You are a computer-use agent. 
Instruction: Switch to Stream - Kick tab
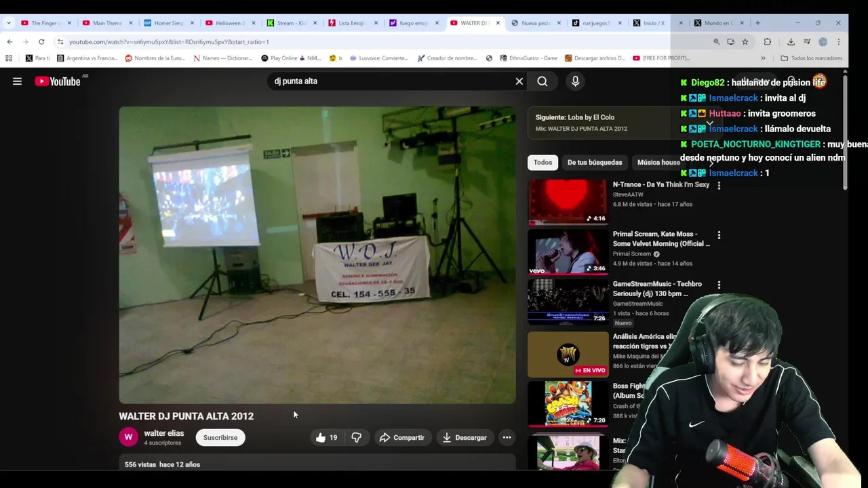tap(292, 23)
